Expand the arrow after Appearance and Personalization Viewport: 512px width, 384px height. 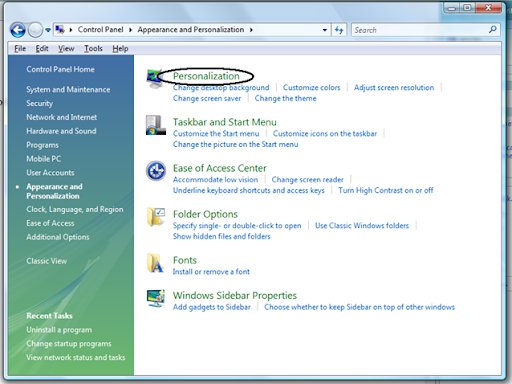coord(251,30)
